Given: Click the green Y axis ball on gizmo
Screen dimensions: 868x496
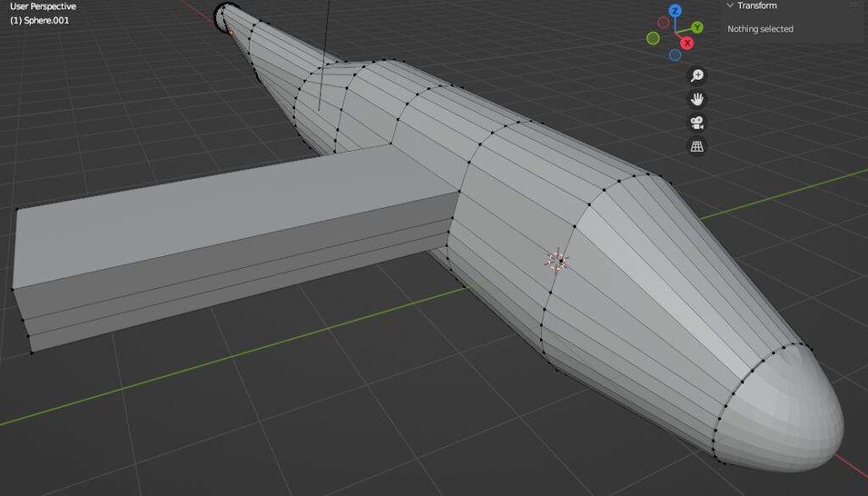Looking at the screenshot, I should 696,27.
